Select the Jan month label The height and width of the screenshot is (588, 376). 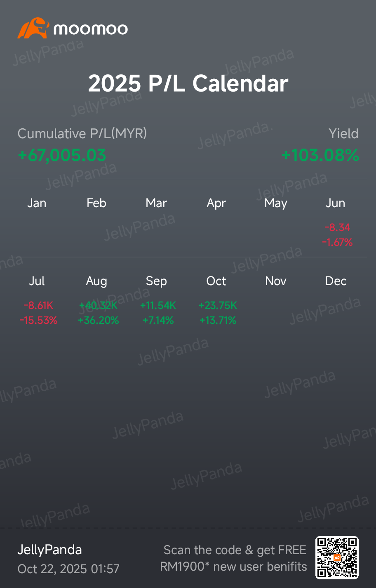point(37,203)
